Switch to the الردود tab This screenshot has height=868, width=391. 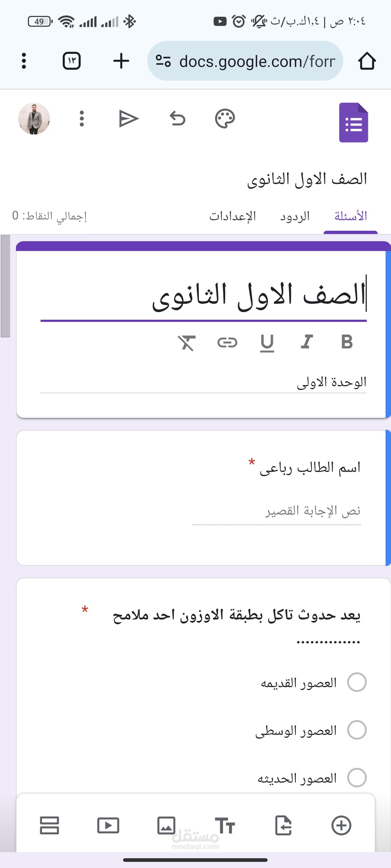(x=295, y=216)
